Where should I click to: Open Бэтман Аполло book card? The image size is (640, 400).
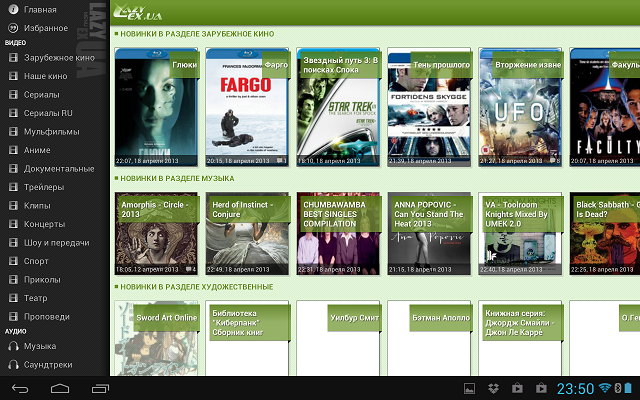coord(429,338)
